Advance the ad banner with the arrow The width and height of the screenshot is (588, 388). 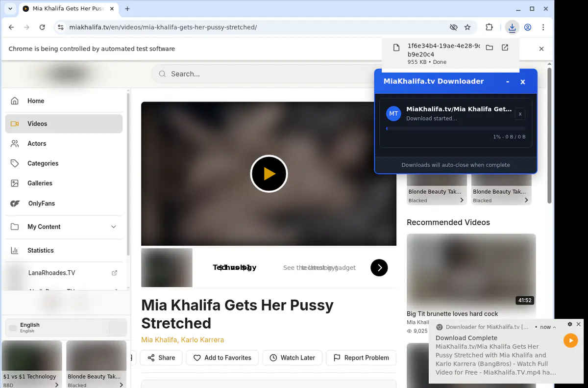[379, 267]
